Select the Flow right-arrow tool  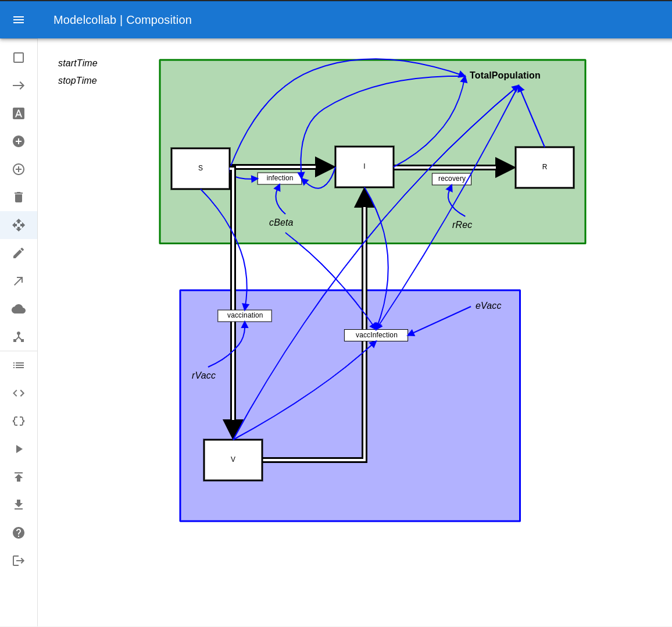coord(19,85)
